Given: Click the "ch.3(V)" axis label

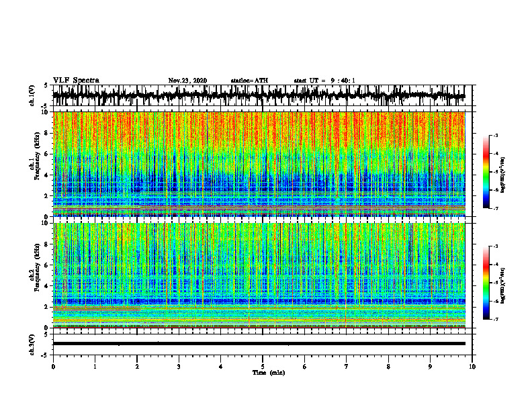Looking at the screenshot, I should (x=32, y=345).
